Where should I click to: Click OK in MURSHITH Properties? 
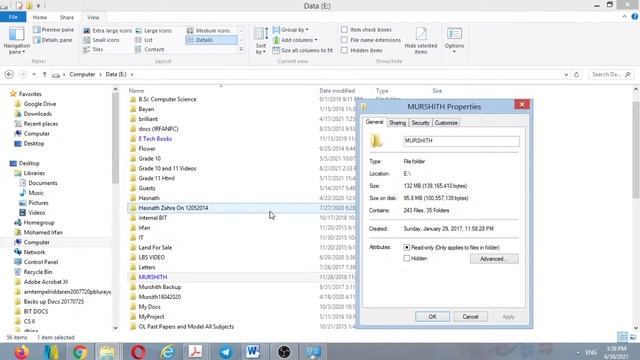pyautogui.click(x=432, y=317)
